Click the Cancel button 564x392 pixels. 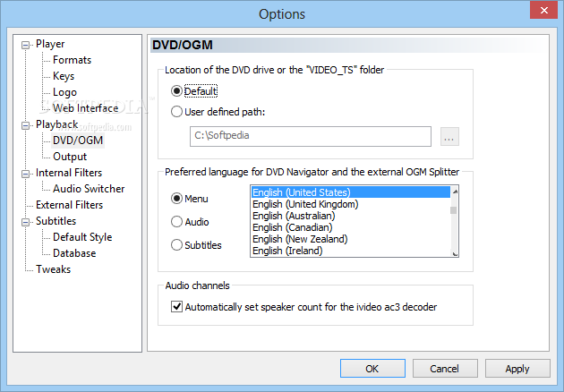pos(445,368)
